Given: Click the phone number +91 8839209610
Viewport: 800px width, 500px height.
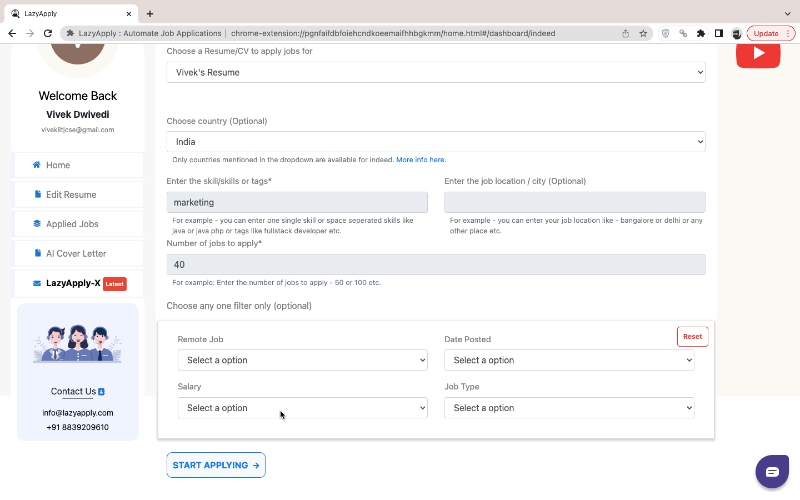Looking at the screenshot, I should click(78, 427).
